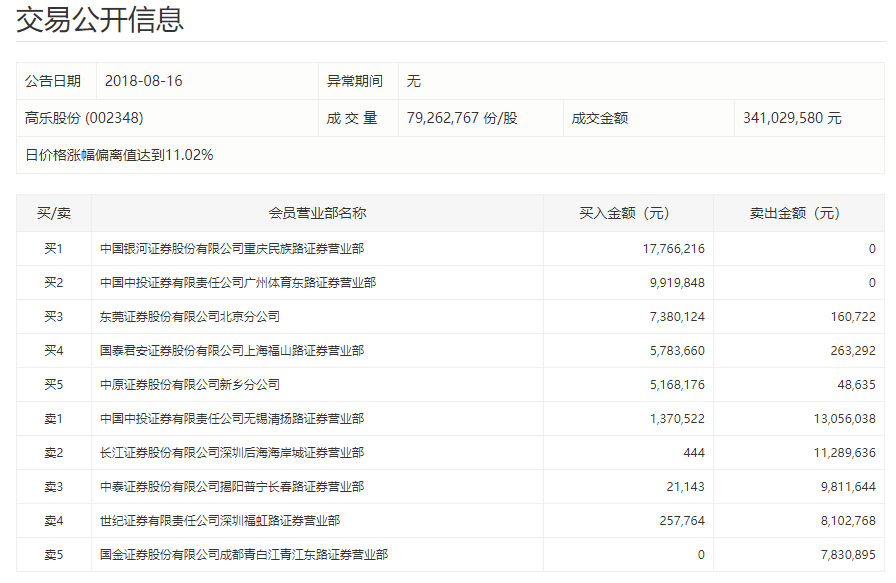Select 中原证券新乡分公司 row name

click(190, 385)
